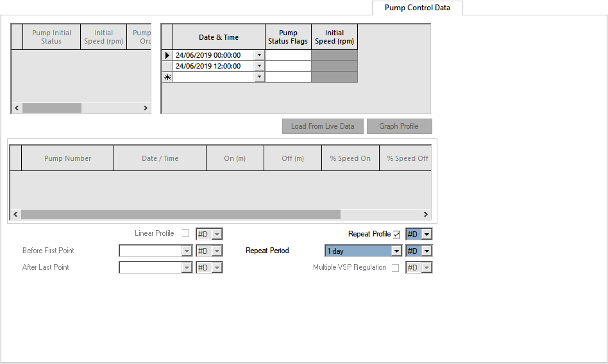The height and width of the screenshot is (364, 608).
Task: Switch to the Pump Control Data tab
Action: pos(418,8)
